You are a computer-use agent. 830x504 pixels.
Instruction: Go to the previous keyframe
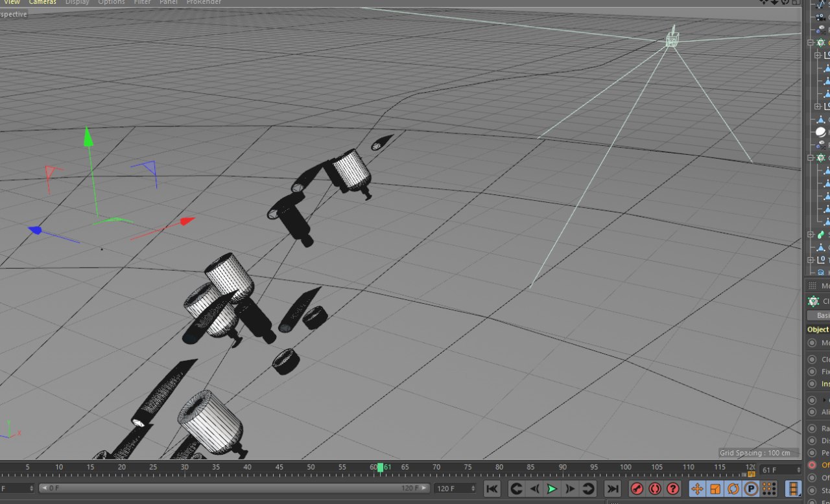pos(516,488)
